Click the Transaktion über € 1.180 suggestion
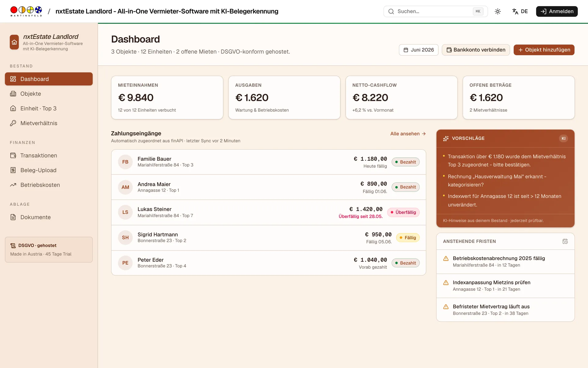The height and width of the screenshot is (368, 588). [507, 160]
